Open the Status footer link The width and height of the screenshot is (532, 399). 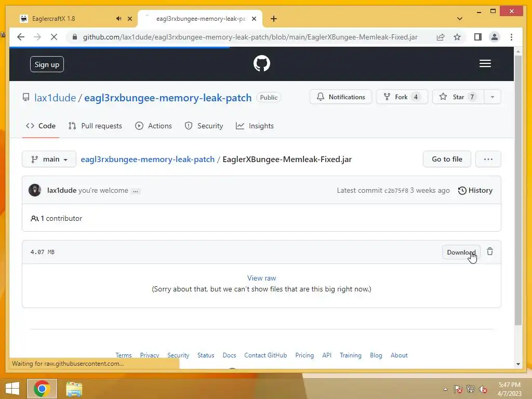206,355
